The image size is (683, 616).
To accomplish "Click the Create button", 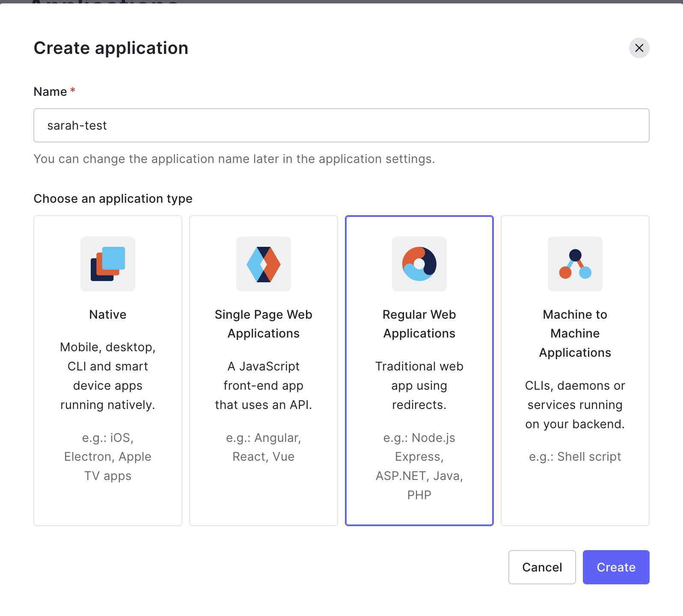I will coord(616,567).
